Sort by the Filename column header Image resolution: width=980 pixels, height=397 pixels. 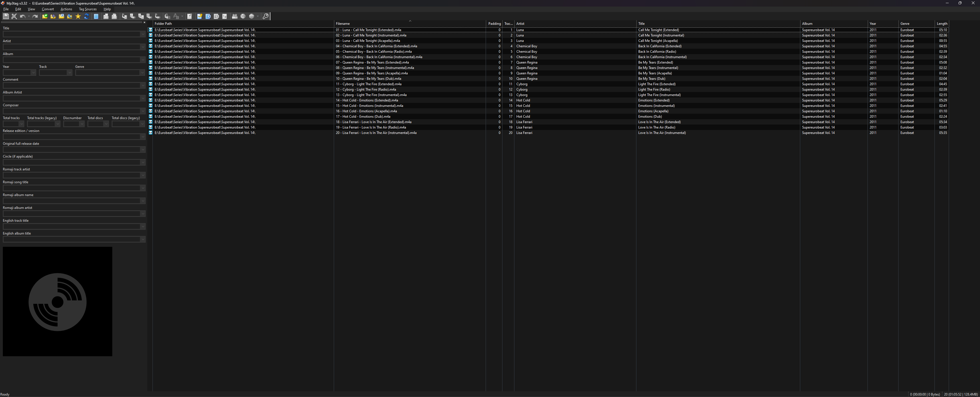click(x=343, y=24)
